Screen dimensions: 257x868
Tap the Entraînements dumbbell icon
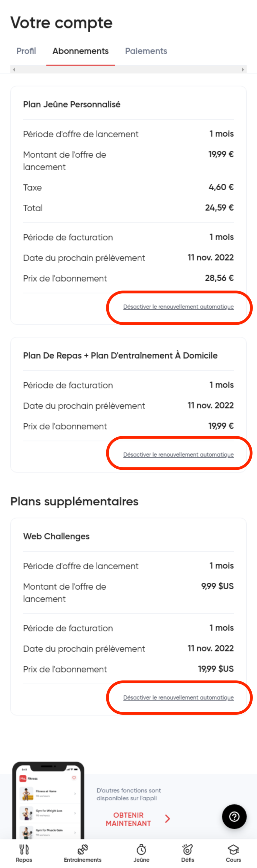(x=83, y=850)
